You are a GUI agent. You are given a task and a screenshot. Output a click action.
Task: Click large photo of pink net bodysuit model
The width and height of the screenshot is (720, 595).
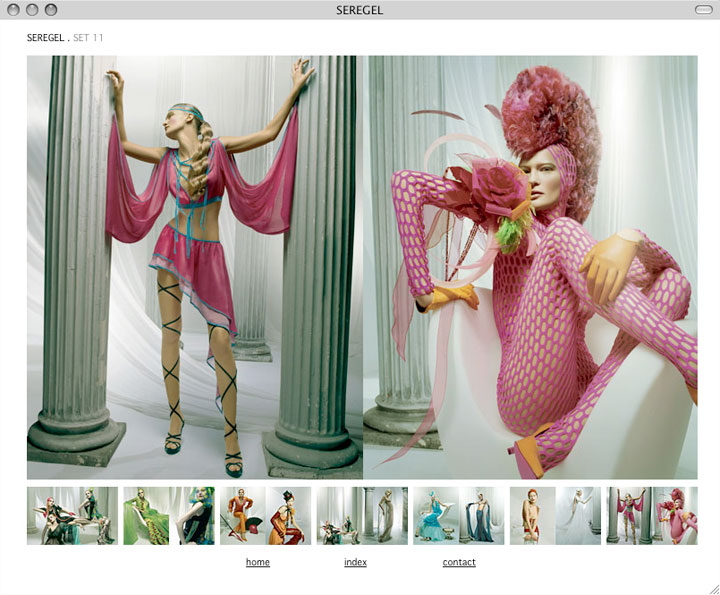tap(531, 267)
